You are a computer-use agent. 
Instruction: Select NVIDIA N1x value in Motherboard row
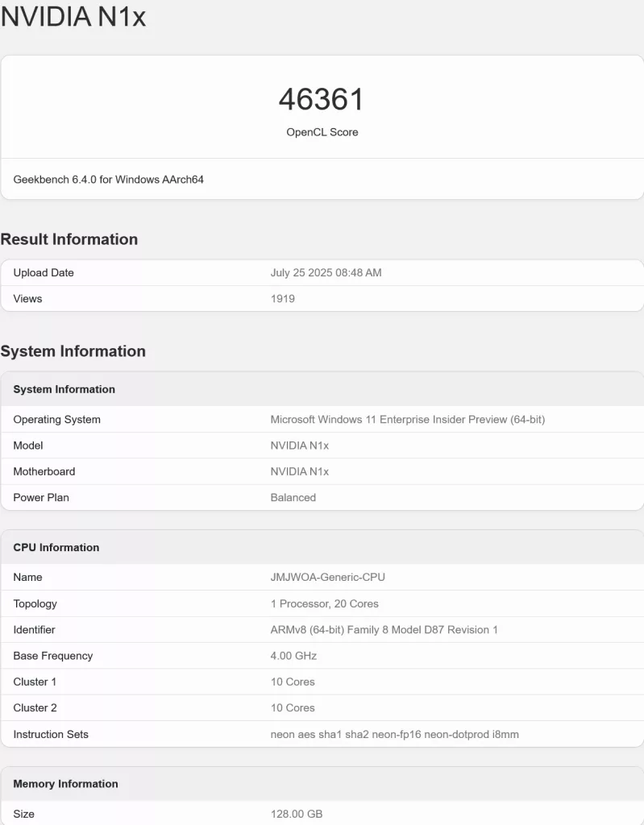[x=300, y=471]
